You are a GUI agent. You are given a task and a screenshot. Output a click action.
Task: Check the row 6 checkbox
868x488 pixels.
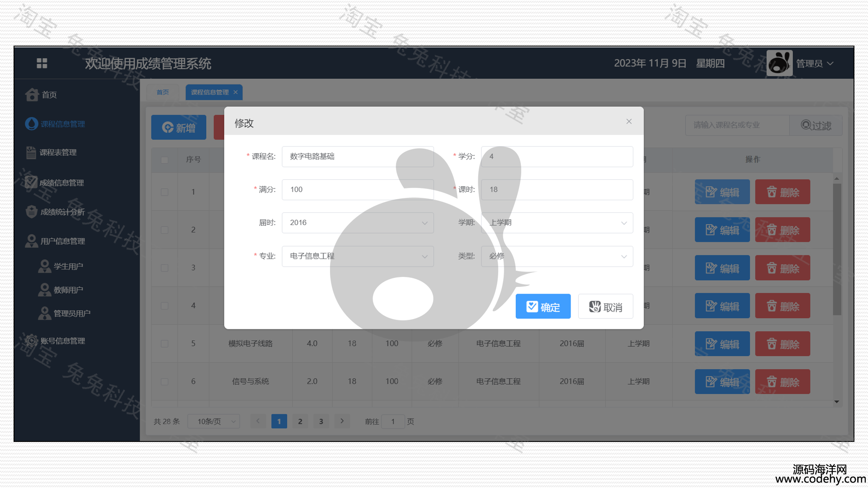point(165,382)
